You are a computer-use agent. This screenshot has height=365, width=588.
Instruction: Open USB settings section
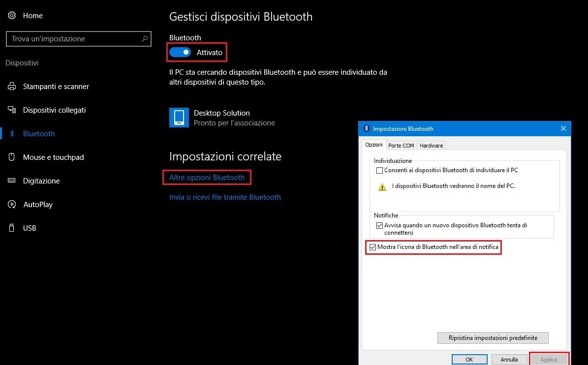[x=30, y=228]
